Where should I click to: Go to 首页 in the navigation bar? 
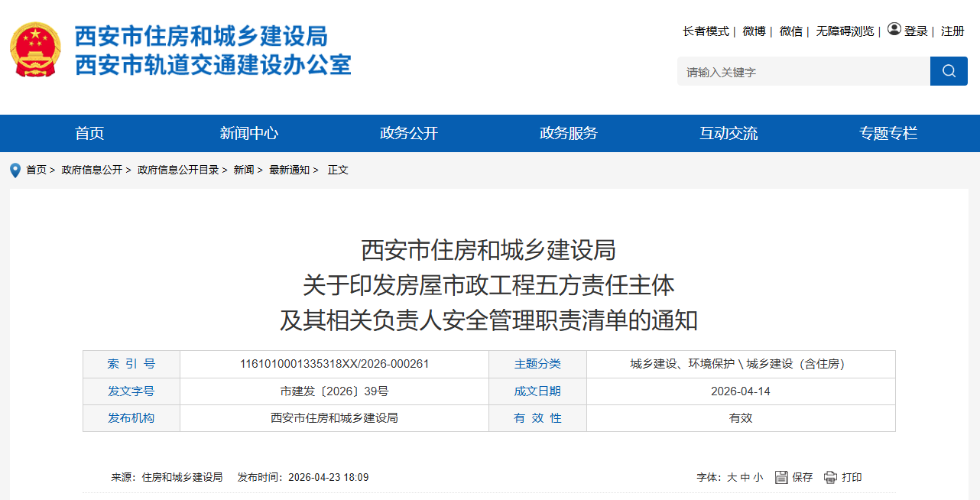(x=89, y=133)
